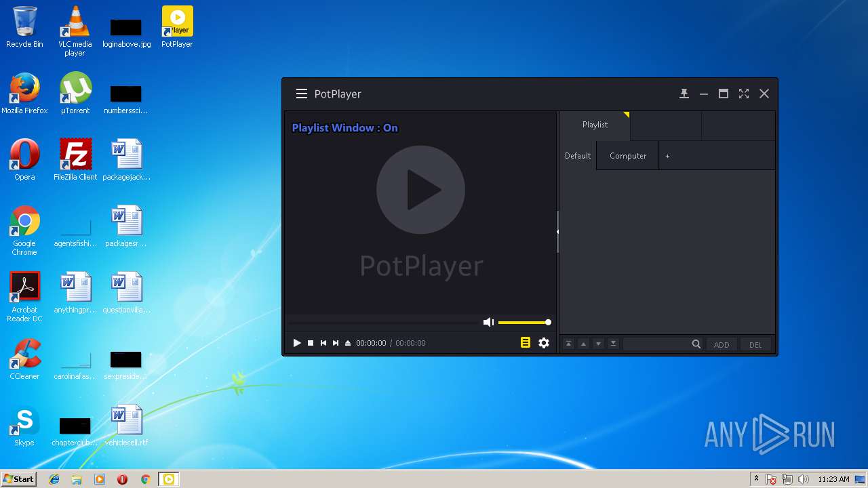Click the playlist search input field
The width and height of the screenshot is (868, 488).
(x=656, y=344)
